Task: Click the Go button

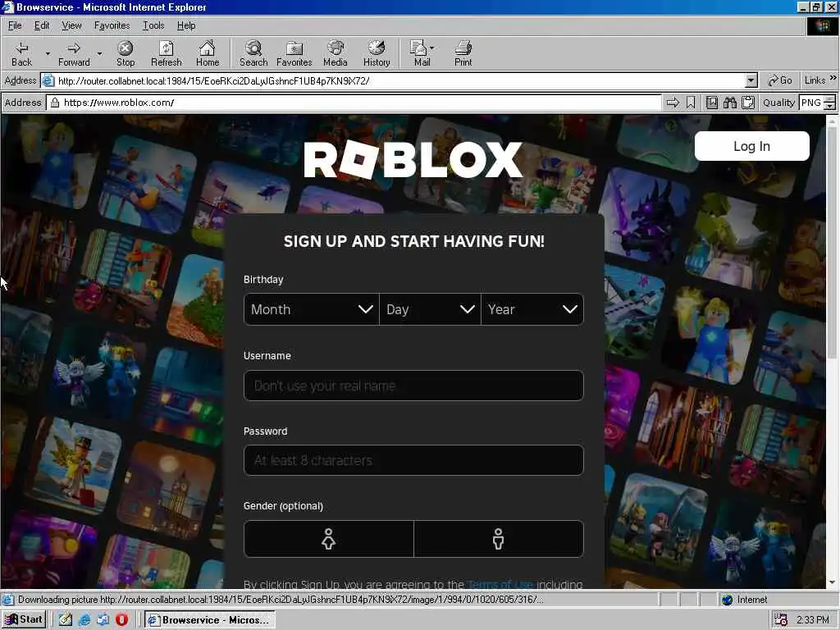Action: click(780, 80)
